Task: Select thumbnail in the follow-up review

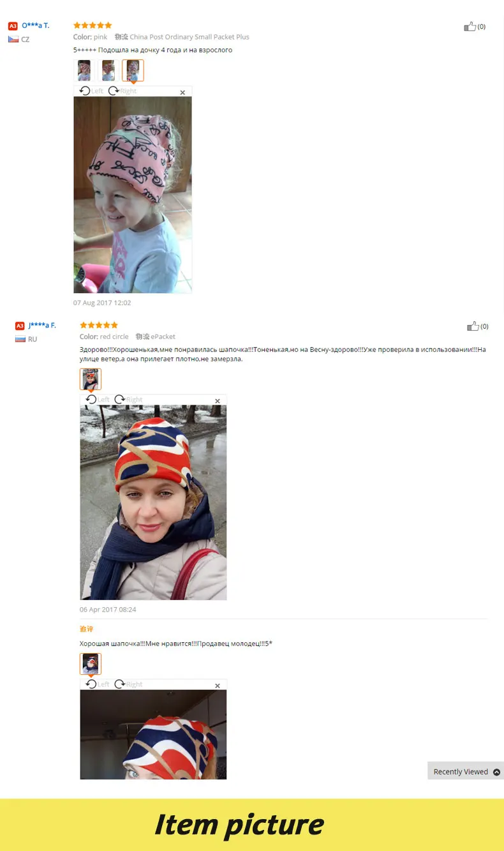Action: pos(91,664)
